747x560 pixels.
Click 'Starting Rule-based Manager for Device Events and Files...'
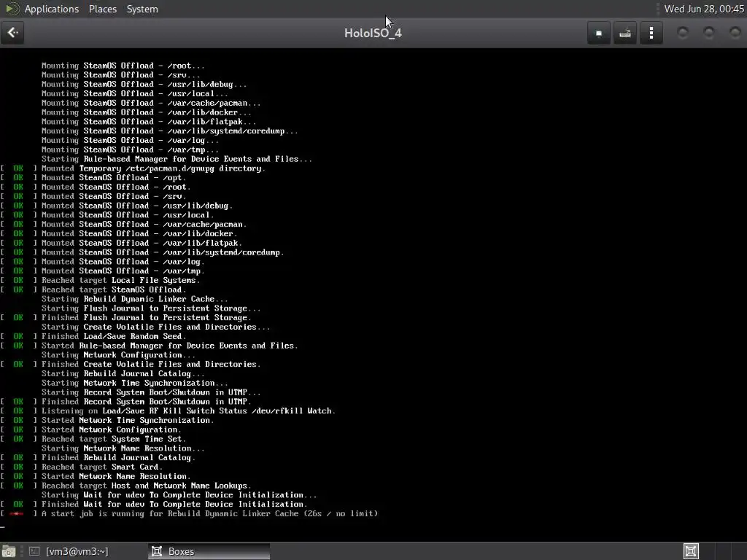coord(177,159)
